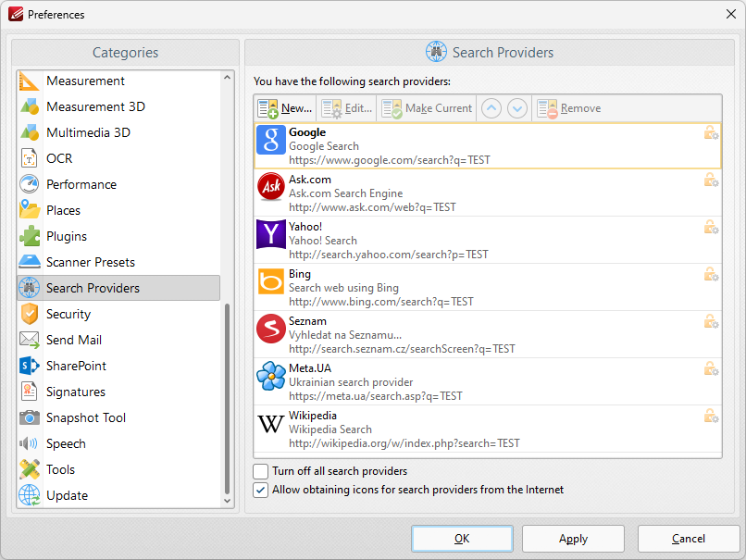The width and height of the screenshot is (746, 560).
Task: Cancel the Preferences dialog
Action: (689, 539)
